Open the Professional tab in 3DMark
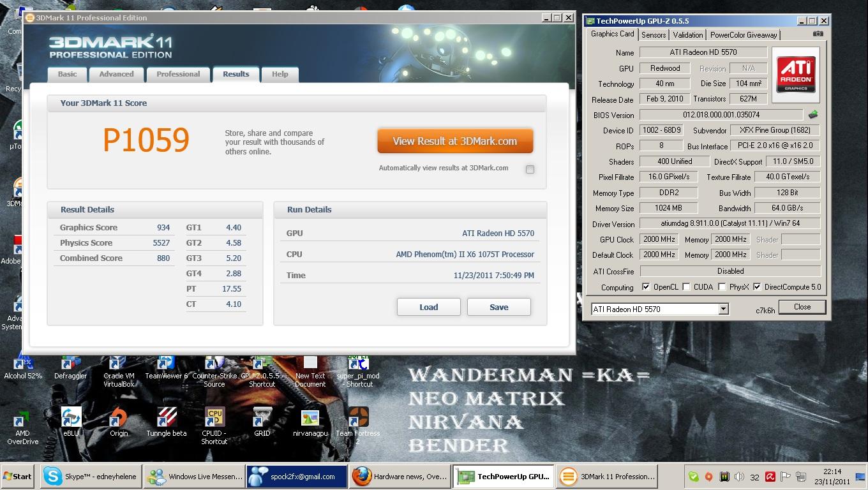This screenshot has height=490, width=868. pyautogui.click(x=178, y=74)
